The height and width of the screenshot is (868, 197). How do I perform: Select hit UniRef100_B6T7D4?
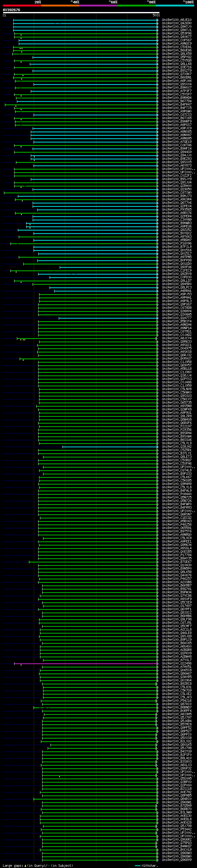pyautogui.click(x=177, y=101)
